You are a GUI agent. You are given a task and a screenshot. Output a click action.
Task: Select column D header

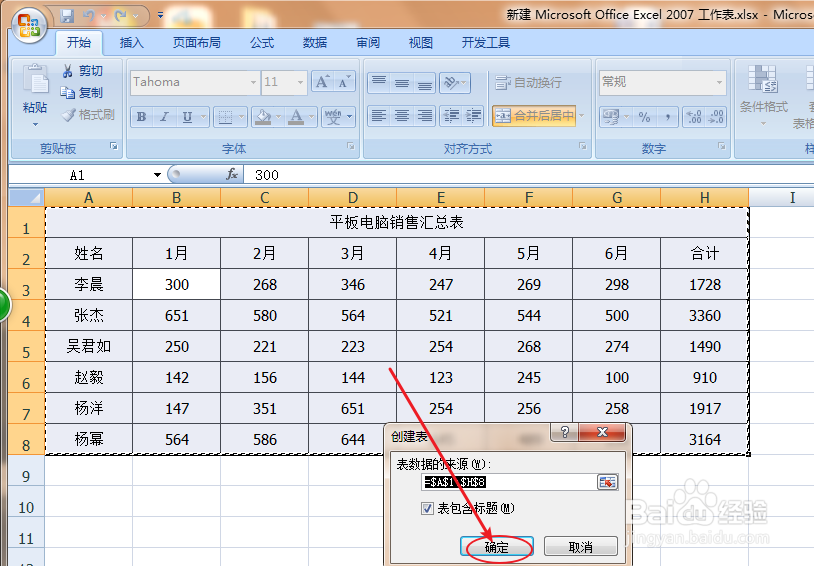pyautogui.click(x=352, y=198)
